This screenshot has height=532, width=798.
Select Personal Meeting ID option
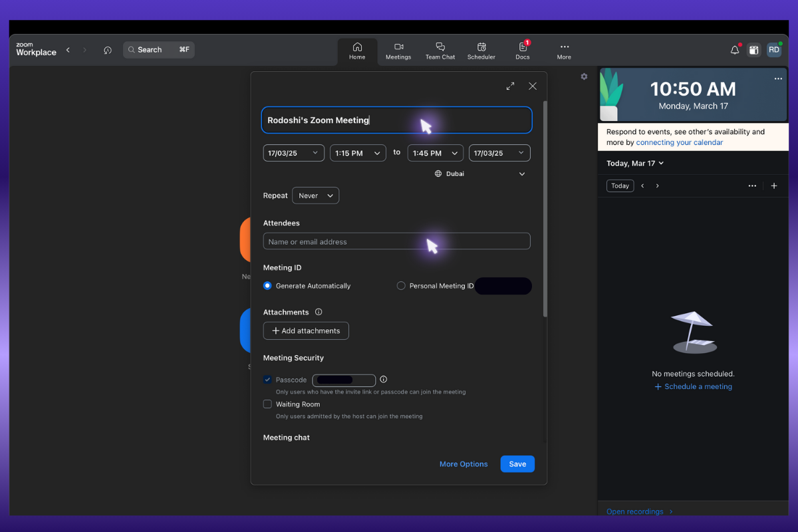[x=401, y=286]
